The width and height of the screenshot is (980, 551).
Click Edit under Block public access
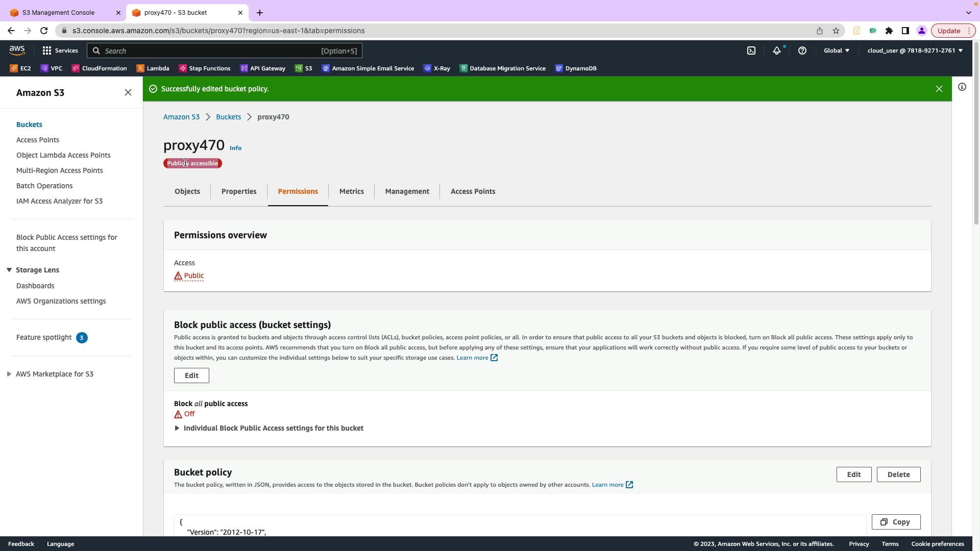(x=191, y=375)
